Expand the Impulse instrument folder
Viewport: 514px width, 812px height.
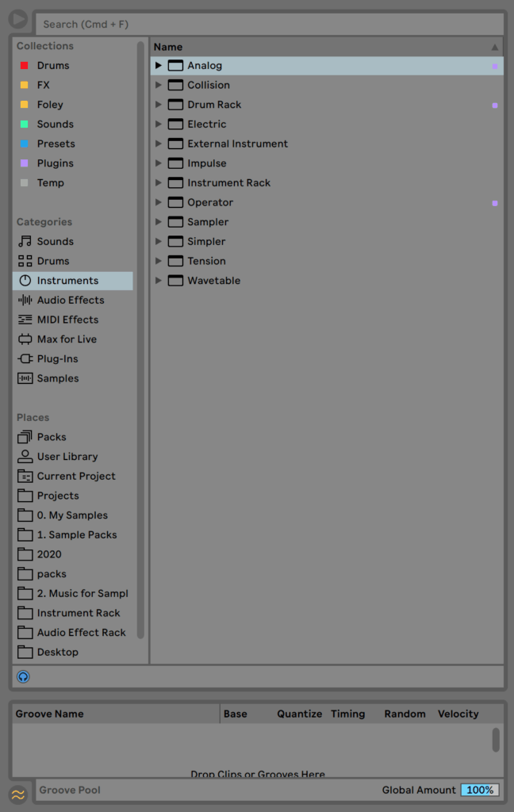coord(159,163)
